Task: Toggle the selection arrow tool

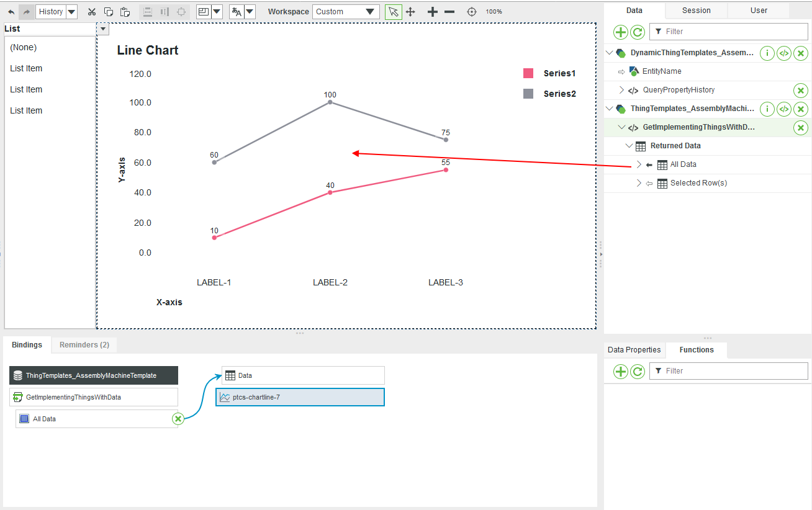Action: (393, 12)
